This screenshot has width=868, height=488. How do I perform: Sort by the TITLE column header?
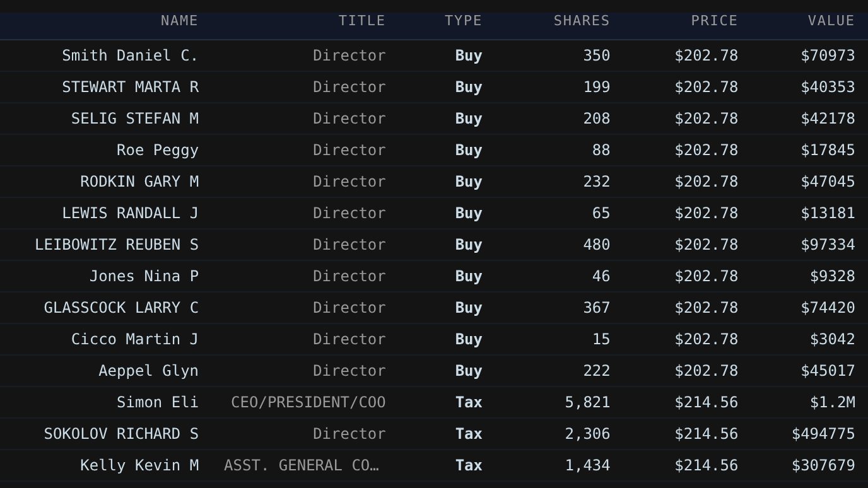[361, 21]
